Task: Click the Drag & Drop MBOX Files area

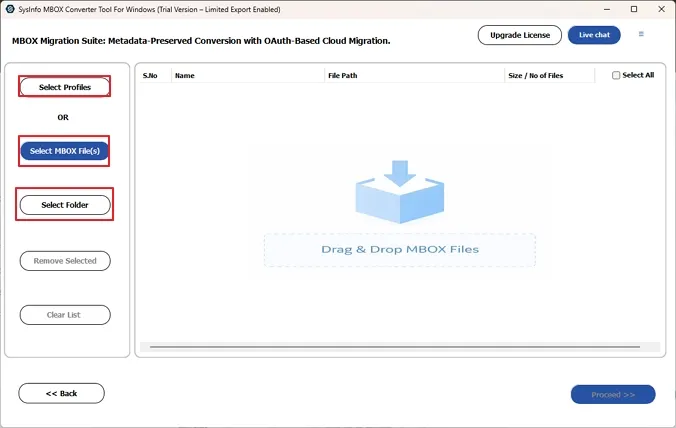Action: (400, 250)
